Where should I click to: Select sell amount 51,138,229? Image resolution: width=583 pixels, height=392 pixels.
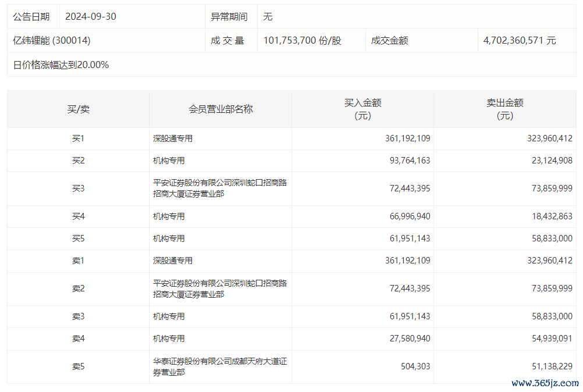tap(552, 367)
